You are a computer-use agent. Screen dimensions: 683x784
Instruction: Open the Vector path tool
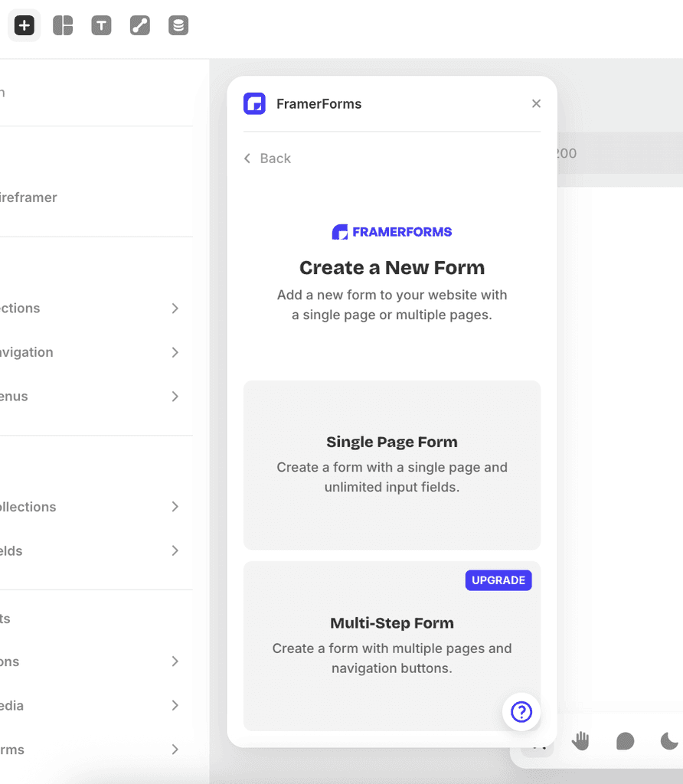(x=139, y=25)
